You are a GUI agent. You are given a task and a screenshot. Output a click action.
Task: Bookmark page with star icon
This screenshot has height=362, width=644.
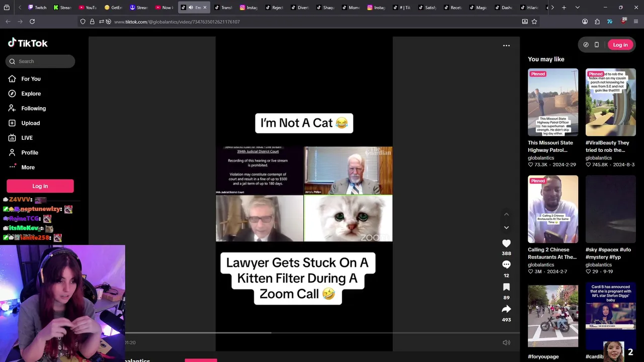tap(534, 22)
